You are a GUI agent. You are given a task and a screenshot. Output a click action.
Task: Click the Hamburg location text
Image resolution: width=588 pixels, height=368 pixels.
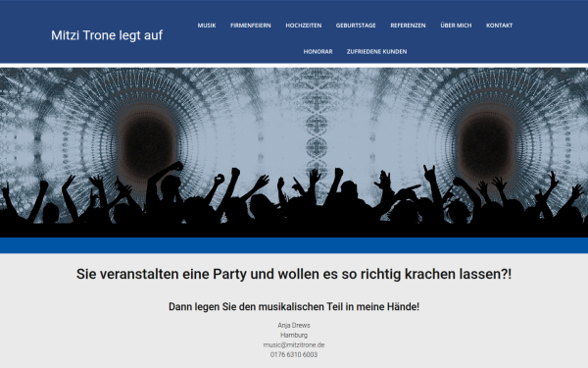[x=294, y=335]
